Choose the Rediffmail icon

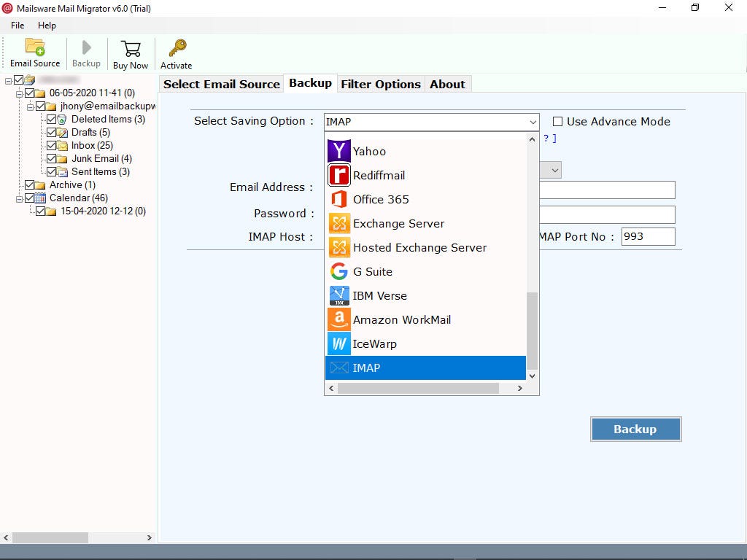pos(338,175)
